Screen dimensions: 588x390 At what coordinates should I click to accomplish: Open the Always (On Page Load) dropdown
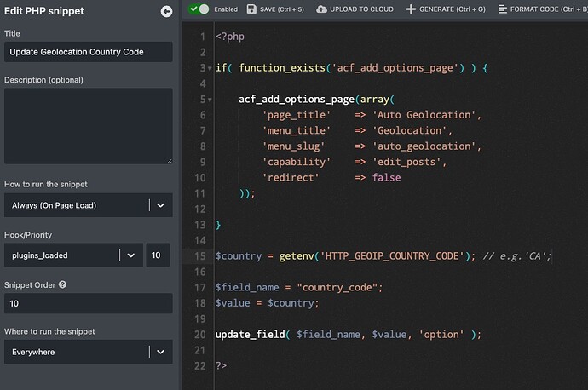[x=89, y=205]
